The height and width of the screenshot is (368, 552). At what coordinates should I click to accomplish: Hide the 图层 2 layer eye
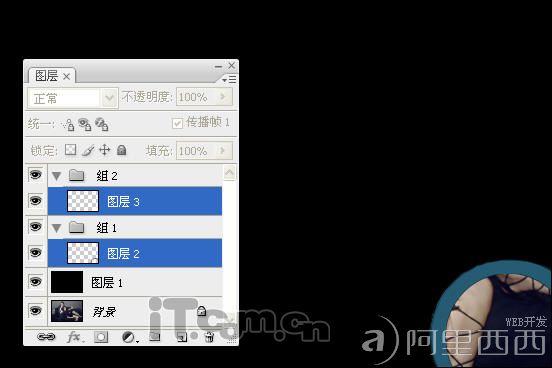click(x=36, y=252)
